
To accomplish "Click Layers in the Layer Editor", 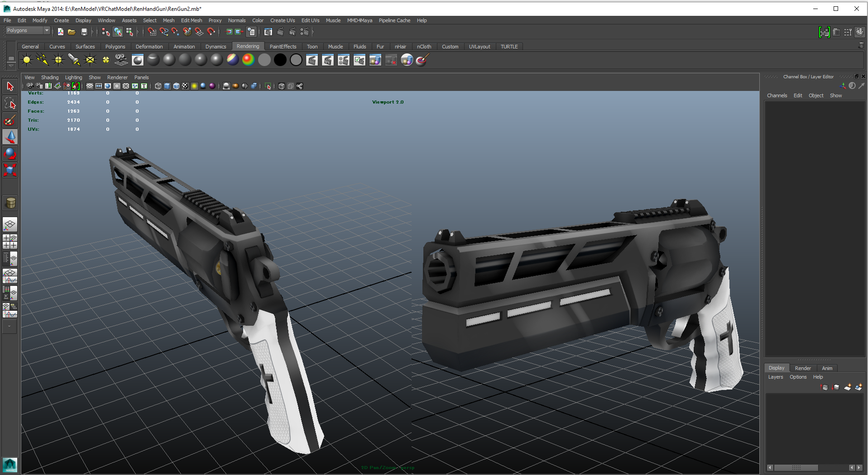I will click(x=775, y=377).
